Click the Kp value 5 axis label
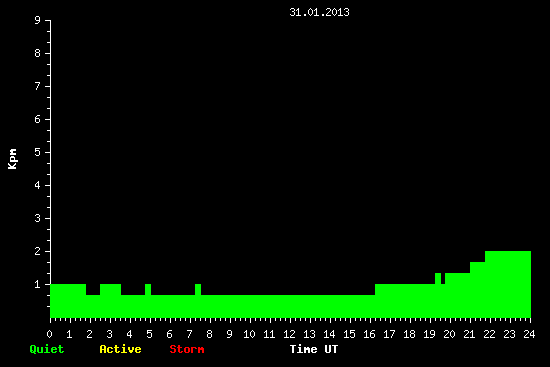 [x=38, y=152]
